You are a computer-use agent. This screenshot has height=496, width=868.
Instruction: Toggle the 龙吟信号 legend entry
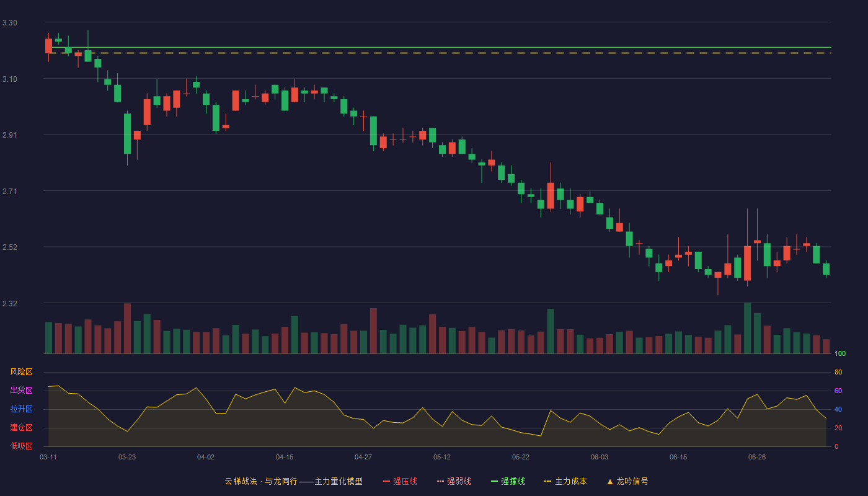point(627,481)
